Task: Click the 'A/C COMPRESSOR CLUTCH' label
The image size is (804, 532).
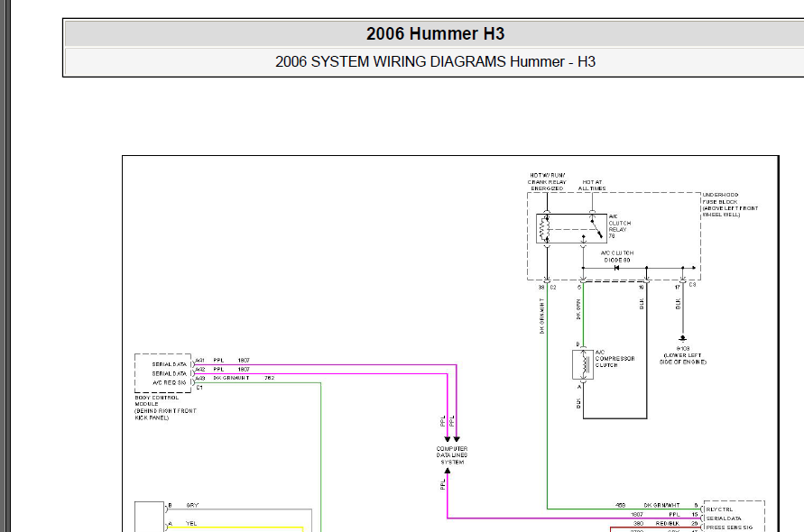Action: point(615,358)
